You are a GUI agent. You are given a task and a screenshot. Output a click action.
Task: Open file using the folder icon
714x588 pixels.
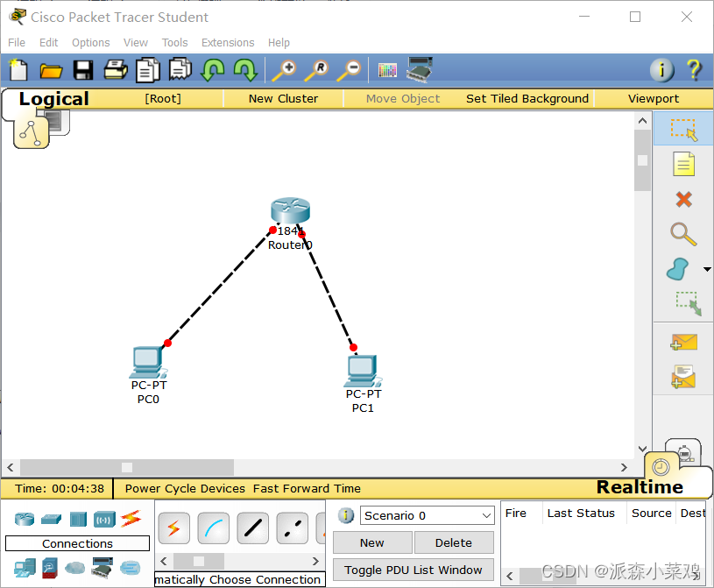click(x=51, y=71)
